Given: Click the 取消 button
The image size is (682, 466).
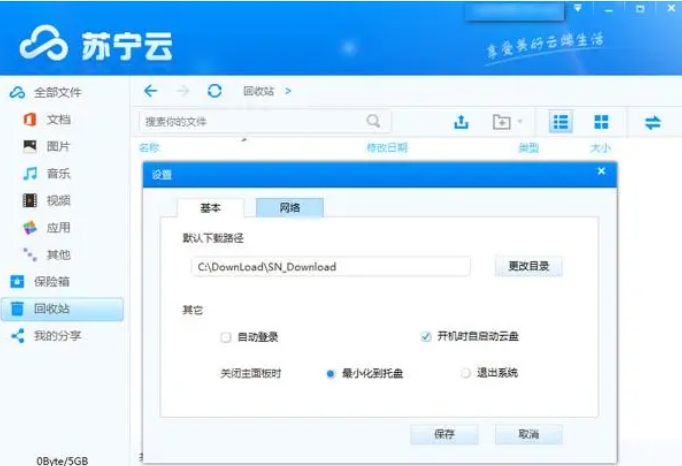Looking at the screenshot, I should [529, 434].
